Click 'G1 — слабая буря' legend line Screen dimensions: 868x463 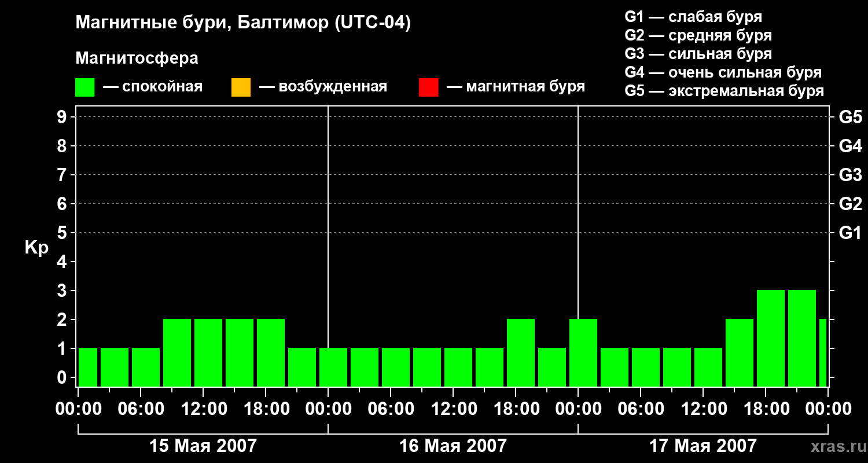point(693,17)
